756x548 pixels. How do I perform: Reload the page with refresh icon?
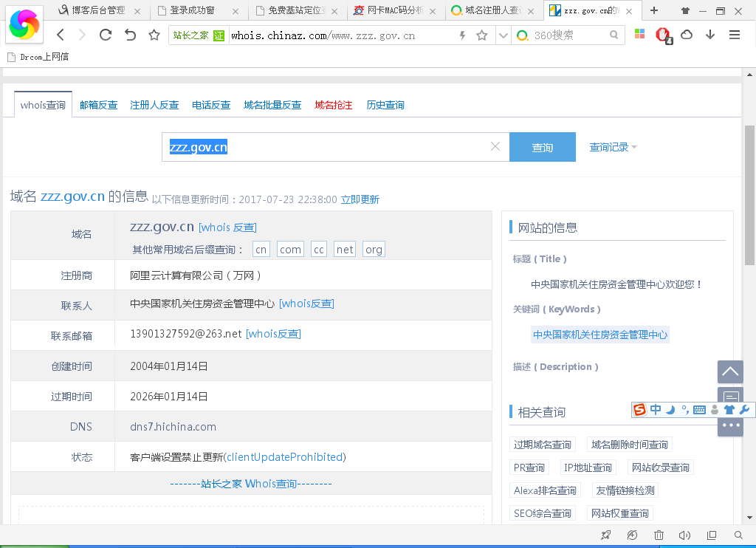point(106,35)
